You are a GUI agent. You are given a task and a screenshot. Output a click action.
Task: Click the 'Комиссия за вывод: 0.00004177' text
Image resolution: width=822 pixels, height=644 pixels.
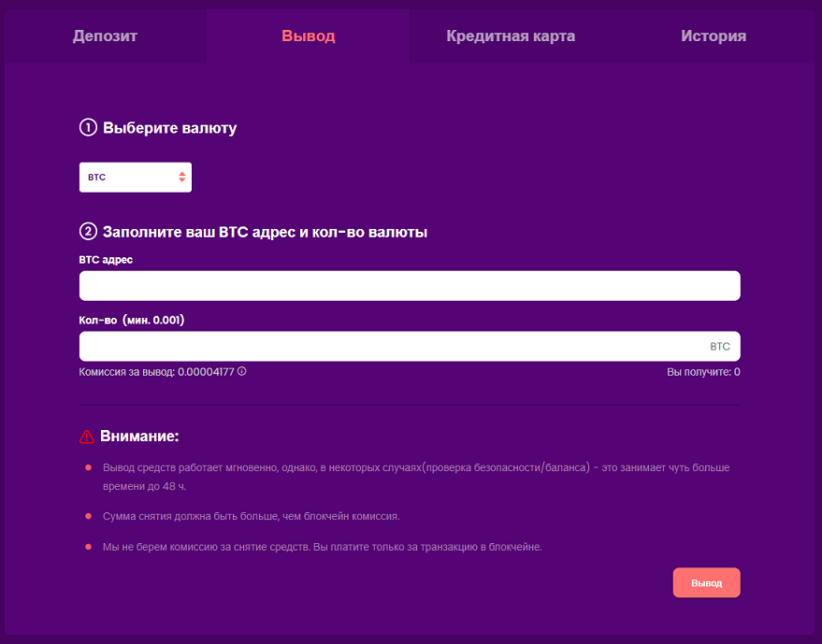pyautogui.click(x=157, y=372)
